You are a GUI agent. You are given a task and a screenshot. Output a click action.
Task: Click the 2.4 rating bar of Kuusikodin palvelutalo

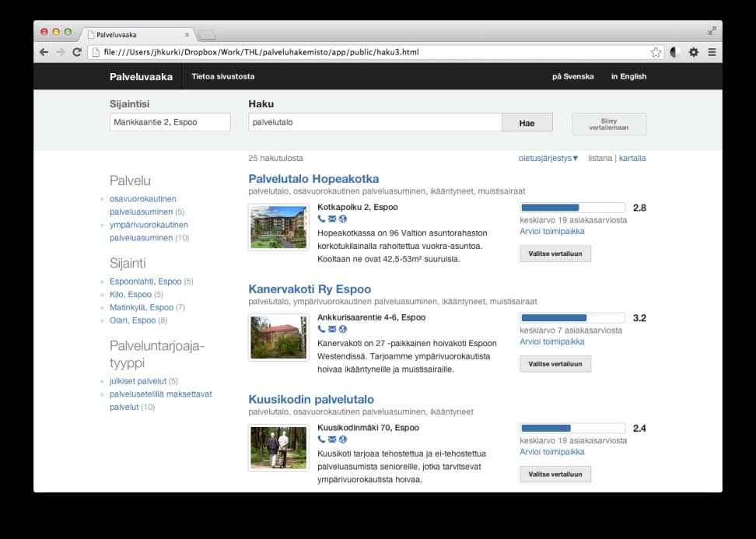click(x=572, y=428)
